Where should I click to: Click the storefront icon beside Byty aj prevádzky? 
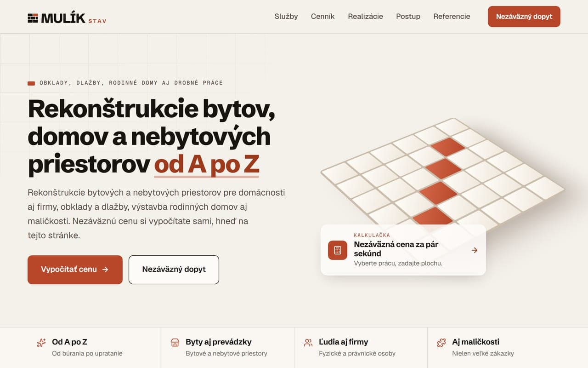pos(175,343)
